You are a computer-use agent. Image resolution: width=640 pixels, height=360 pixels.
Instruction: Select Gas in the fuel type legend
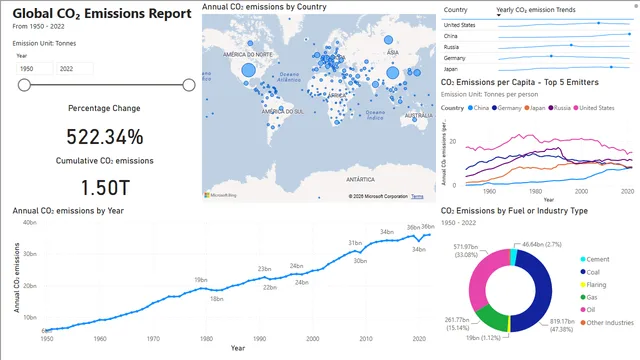[589, 297]
